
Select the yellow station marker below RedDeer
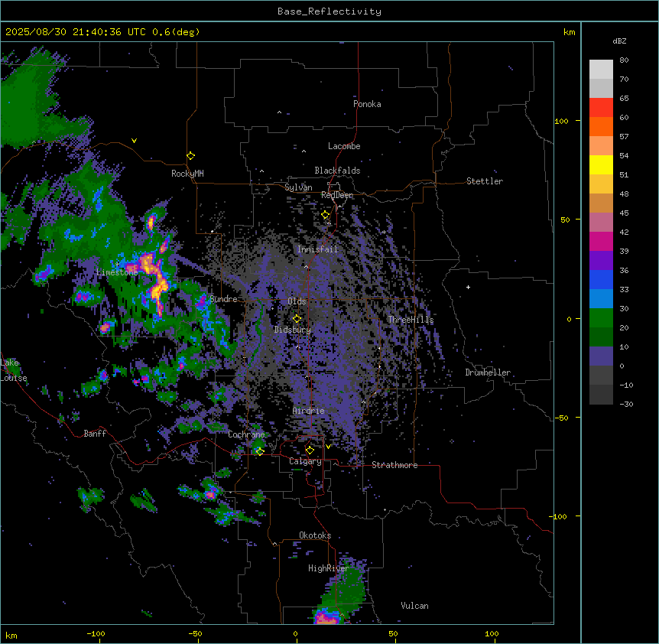(326, 215)
